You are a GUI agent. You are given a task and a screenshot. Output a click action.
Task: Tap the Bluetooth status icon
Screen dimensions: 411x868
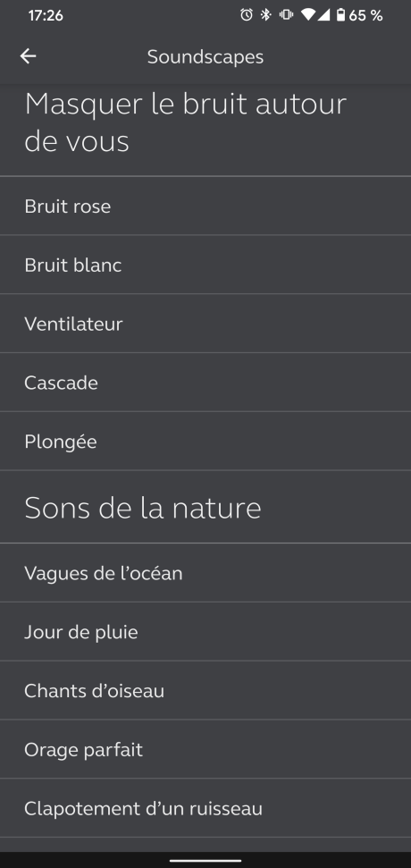coord(266,15)
